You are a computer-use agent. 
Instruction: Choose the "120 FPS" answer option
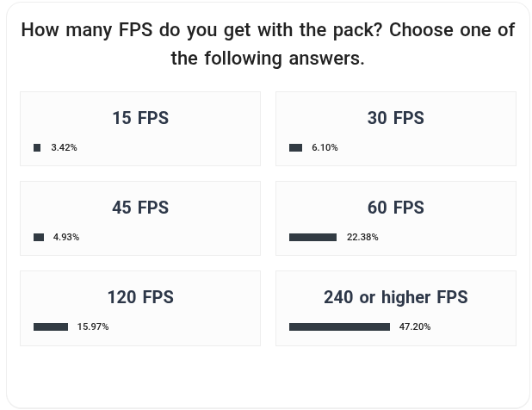coord(139,297)
